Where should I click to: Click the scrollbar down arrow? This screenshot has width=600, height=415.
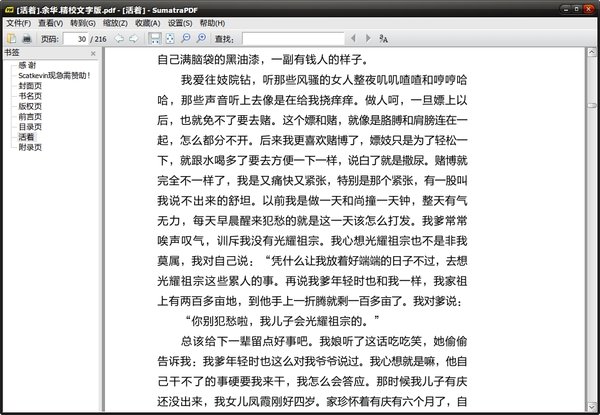pyautogui.click(x=592, y=407)
